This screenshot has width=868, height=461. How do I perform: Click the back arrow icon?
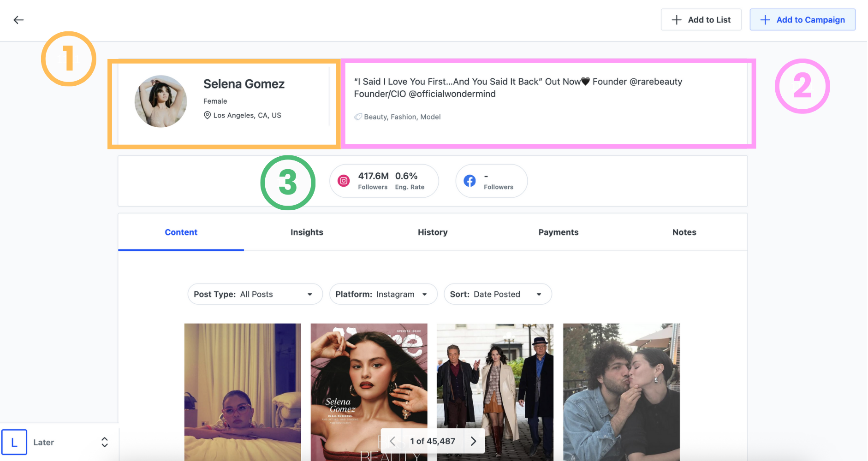tap(18, 20)
